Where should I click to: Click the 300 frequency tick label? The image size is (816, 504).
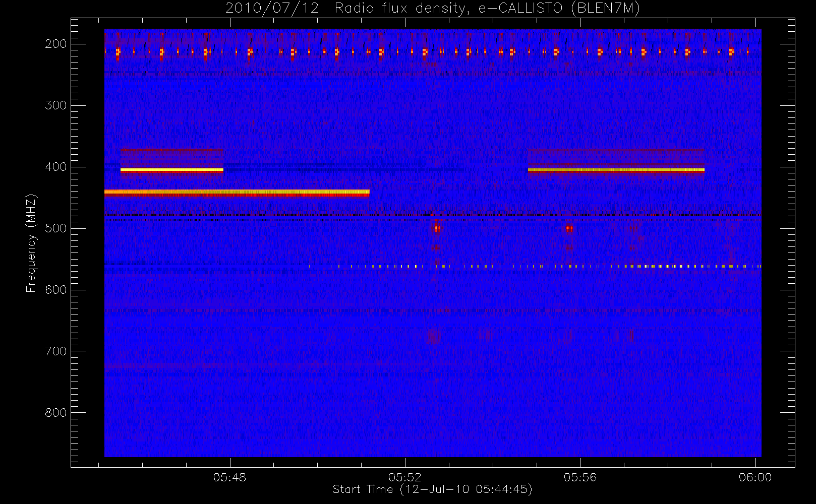[55, 105]
